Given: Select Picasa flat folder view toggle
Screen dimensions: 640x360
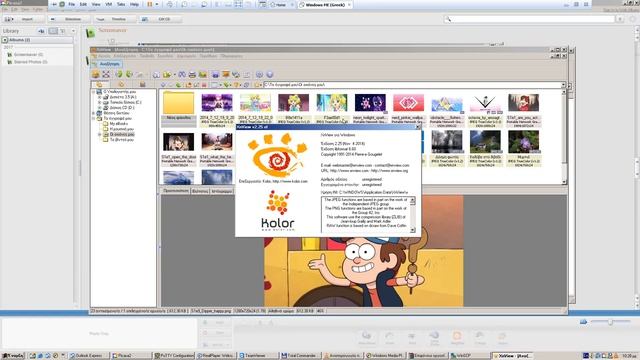Looking at the screenshot, I should pyautogui.click(x=53, y=31).
